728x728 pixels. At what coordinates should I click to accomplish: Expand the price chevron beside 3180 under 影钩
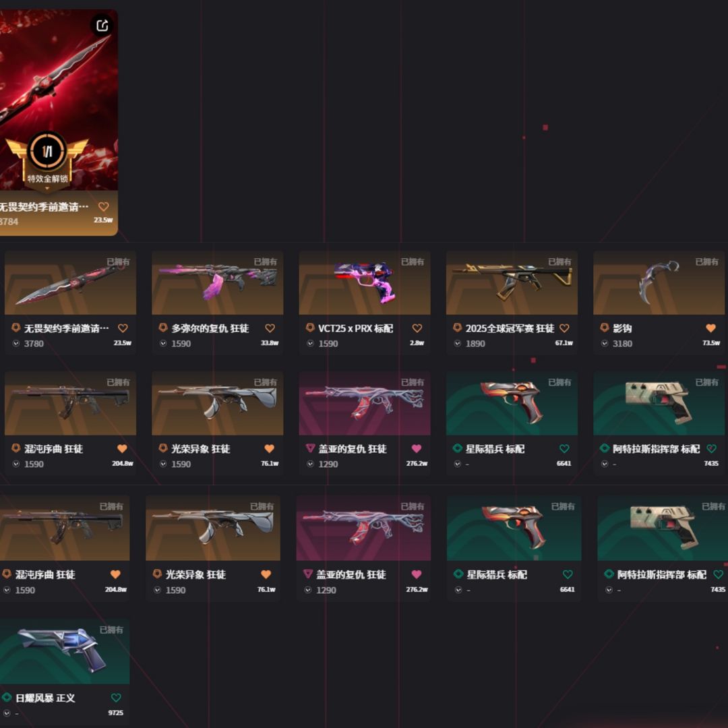tap(605, 344)
